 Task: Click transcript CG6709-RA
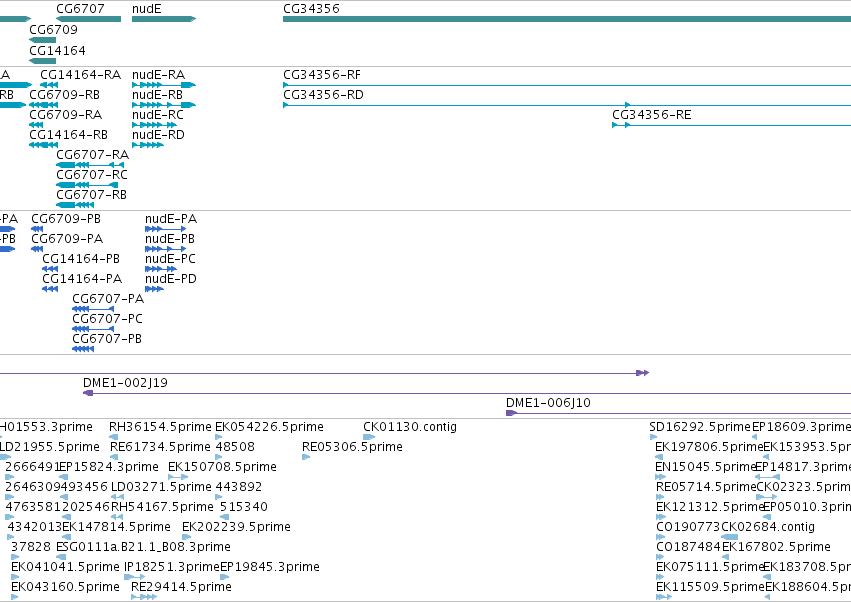pos(36,125)
